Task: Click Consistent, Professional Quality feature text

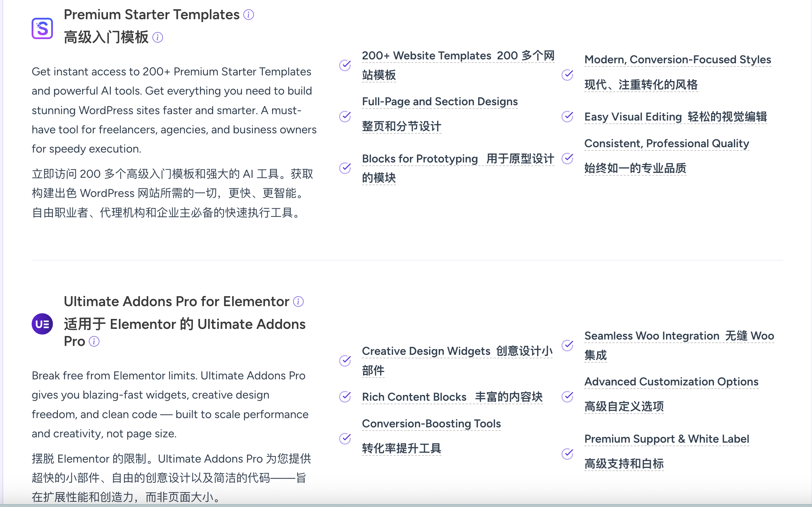Action: (x=667, y=144)
